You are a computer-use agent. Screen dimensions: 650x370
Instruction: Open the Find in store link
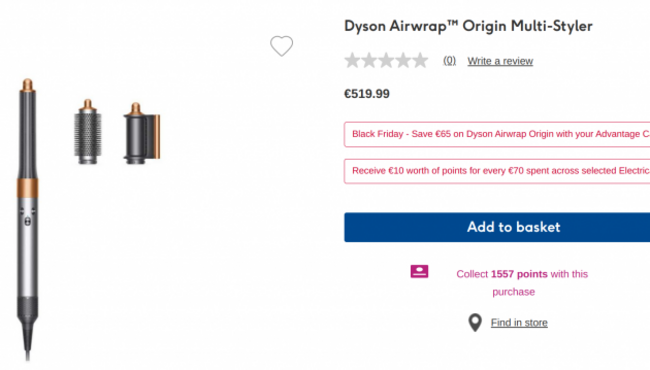click(519, 323)
